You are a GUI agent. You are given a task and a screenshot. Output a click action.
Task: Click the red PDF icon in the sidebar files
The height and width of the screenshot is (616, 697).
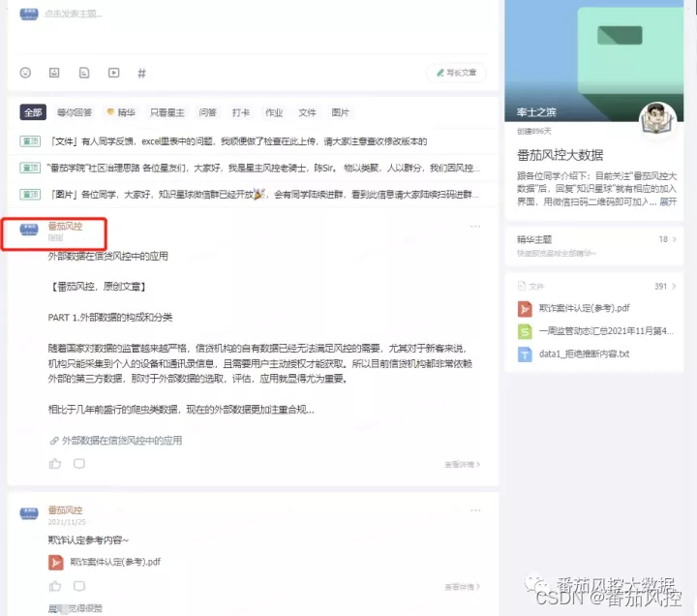coord(525,309)
